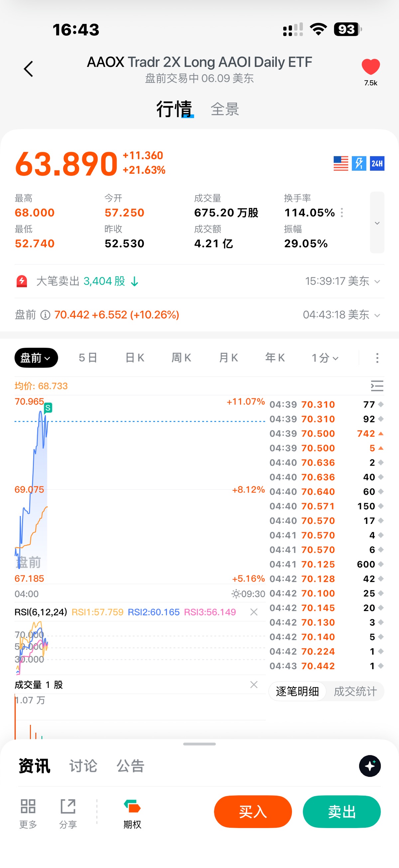
Task: Open the 盘前 chart period dropdown
Action: [36, 358]
